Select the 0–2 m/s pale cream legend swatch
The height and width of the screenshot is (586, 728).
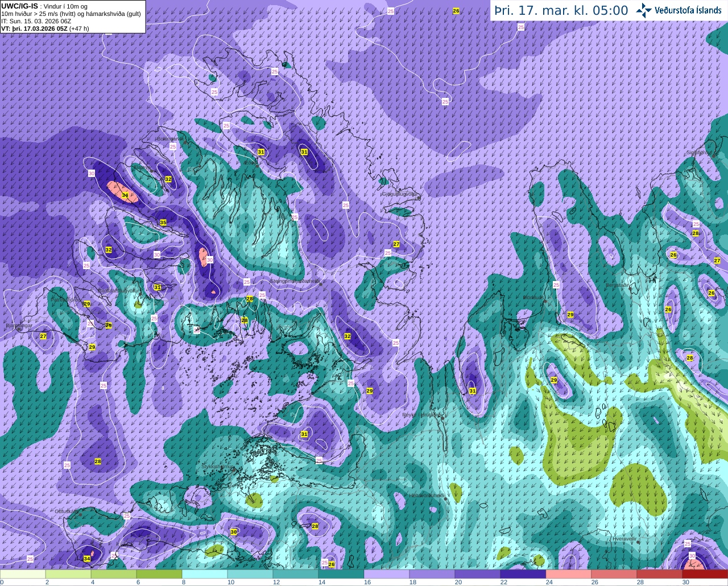23,574
